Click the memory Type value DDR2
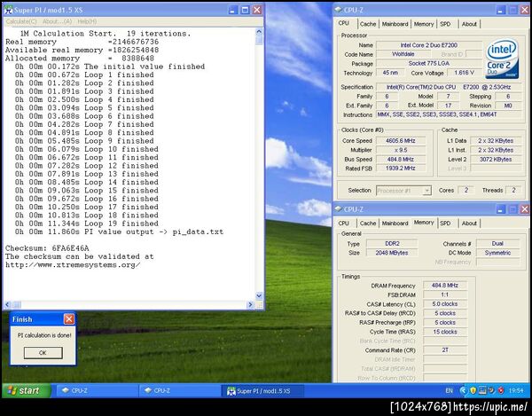Viewport: 532px width, 416px height. (392, 243)
